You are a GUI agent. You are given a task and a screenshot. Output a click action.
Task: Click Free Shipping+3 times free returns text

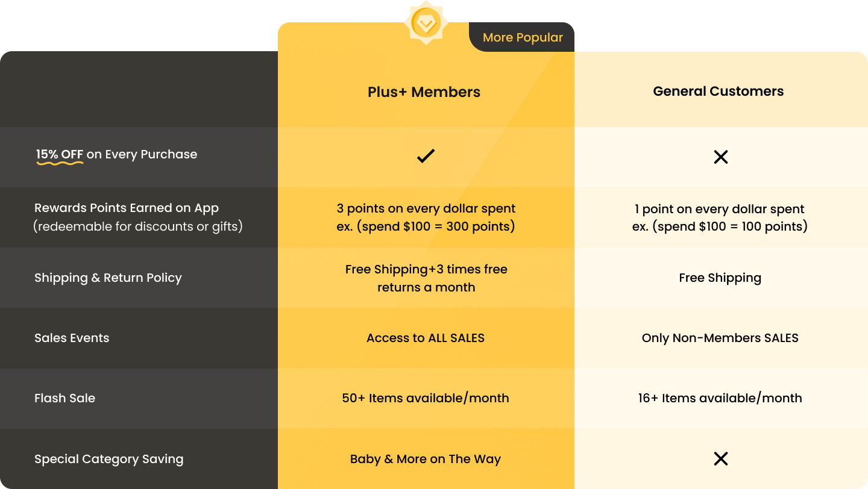[x=426, y=278]
